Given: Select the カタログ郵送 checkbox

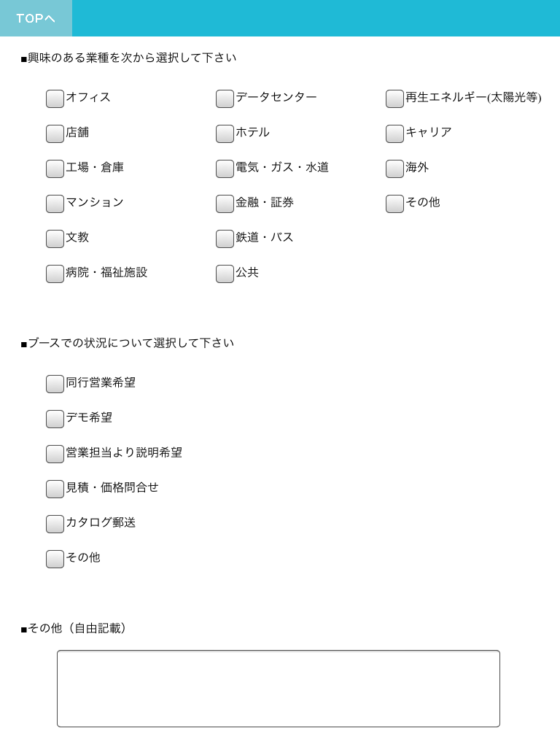Looking at the screenshot, I should click(x=55, y=524).
